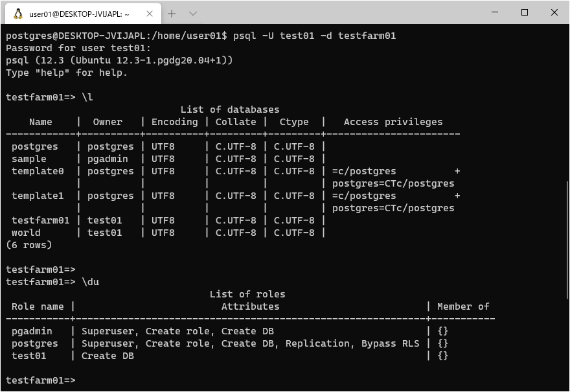Click the 'test01' role name
Image resolution: width=570 pixels, height=392 pixels.
28,356
